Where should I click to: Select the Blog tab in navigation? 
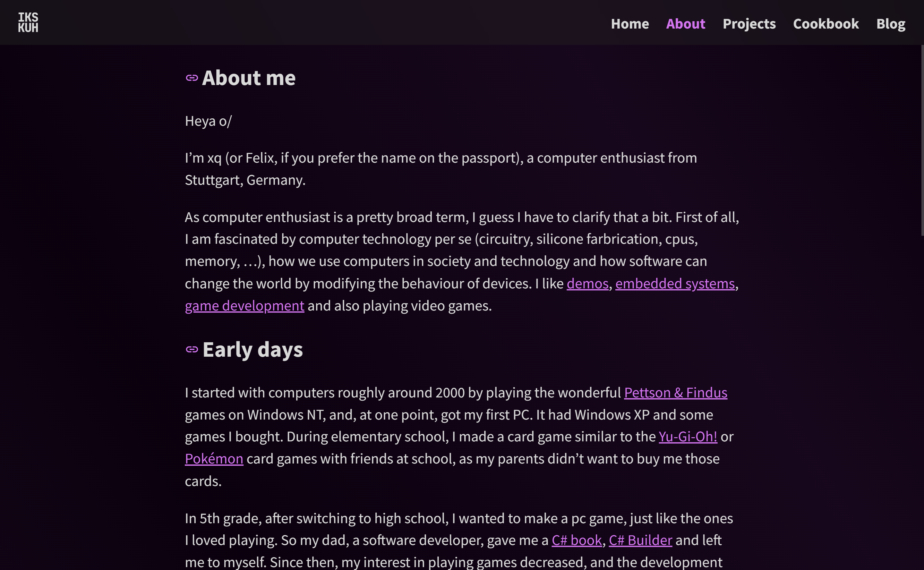(891, 23)
